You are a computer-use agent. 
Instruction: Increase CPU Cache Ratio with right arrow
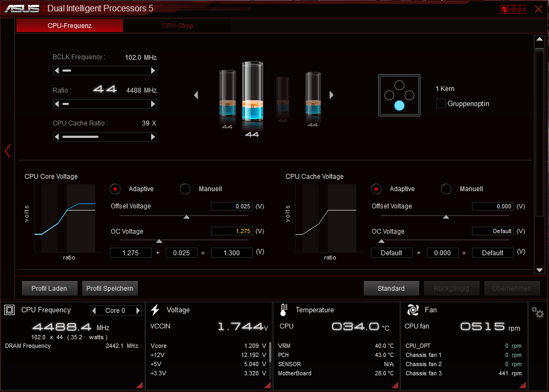pyautogui.click(x=153, y=137)
